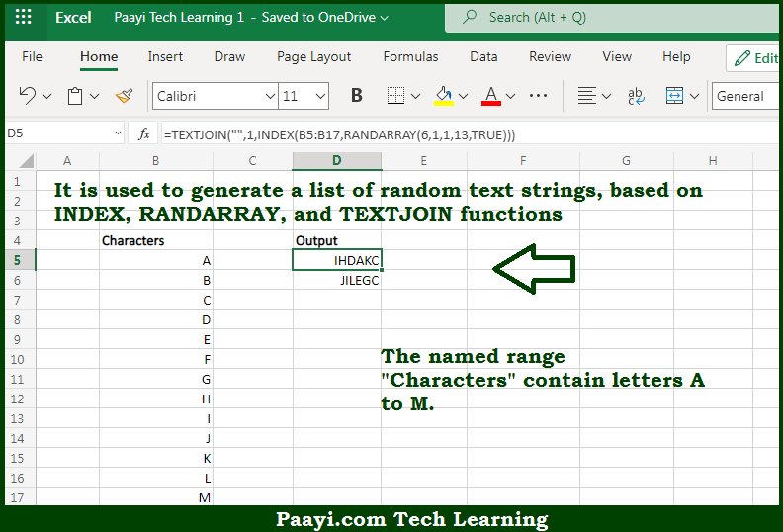
Task: Open the Help tab
Action: (x=676, y=57)
